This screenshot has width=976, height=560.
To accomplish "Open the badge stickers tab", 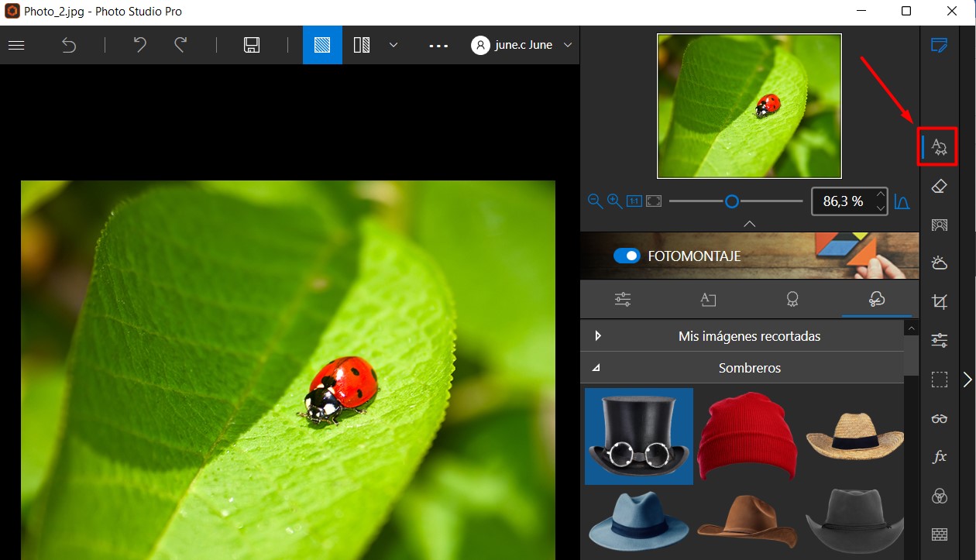I will click(x=792, y=300).
